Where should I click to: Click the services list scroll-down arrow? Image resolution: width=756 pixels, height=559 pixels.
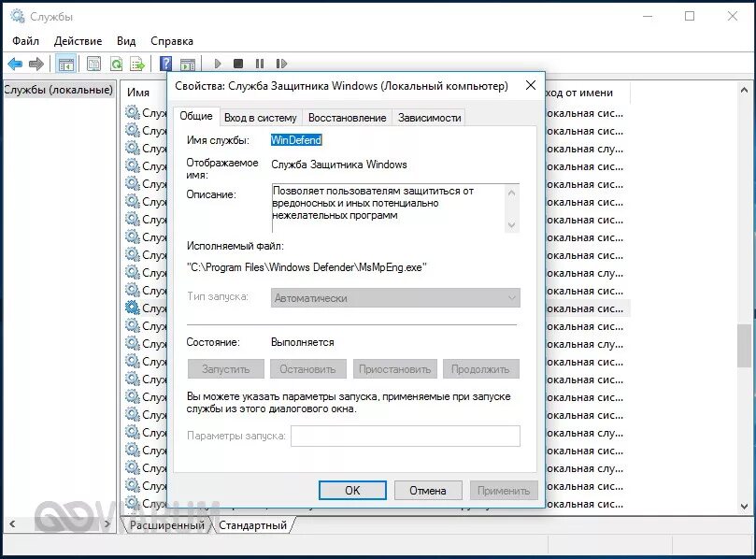744,507
